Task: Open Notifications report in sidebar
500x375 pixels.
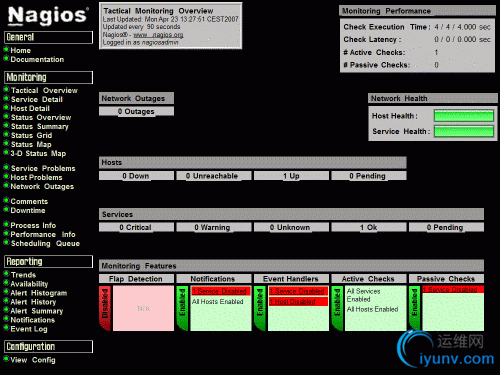Action: click(x=33, y=320)
